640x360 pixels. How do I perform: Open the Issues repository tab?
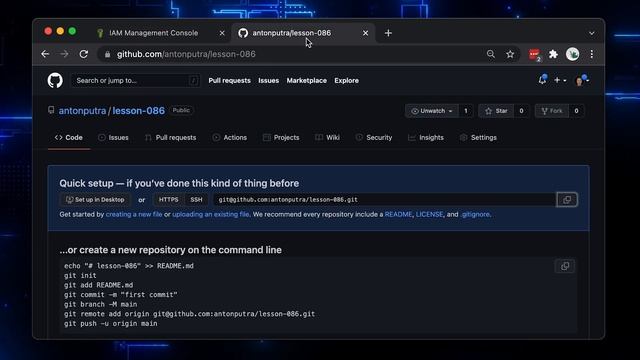pos(113,138)
